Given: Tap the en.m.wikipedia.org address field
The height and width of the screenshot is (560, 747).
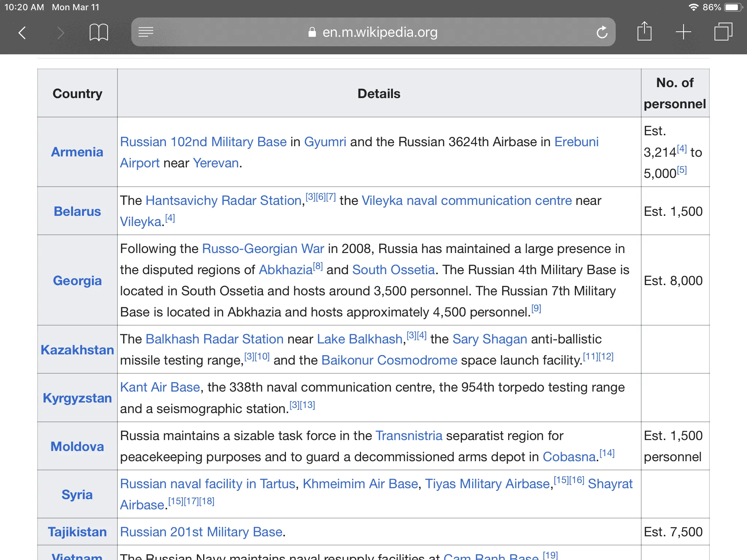Looking at the screenshot, I should point(379,32).
